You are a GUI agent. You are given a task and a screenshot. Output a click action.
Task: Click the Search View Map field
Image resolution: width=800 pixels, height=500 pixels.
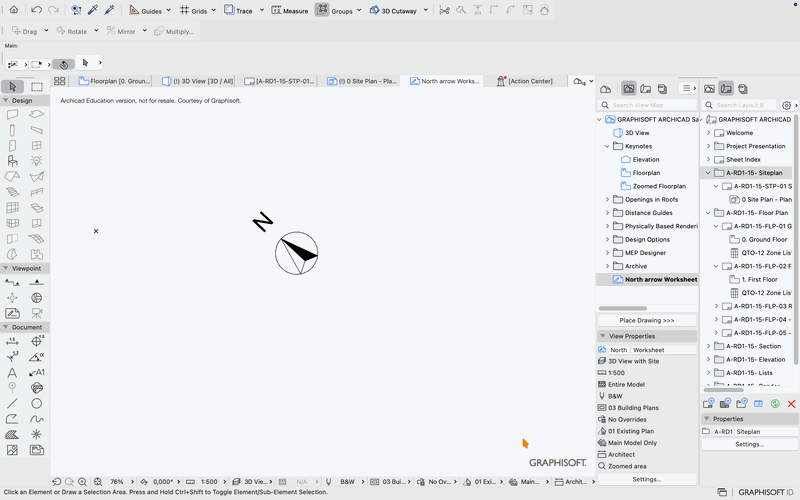(x=647, y=105)
